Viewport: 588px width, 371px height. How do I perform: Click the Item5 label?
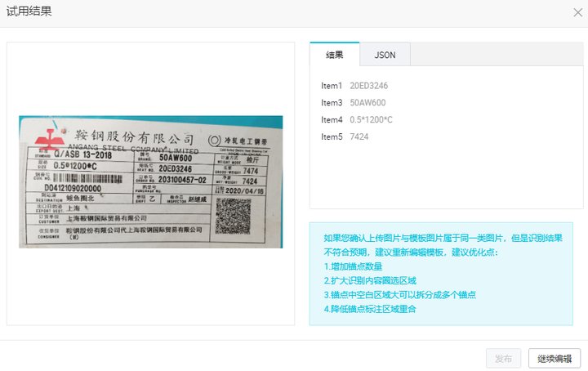tap(332, 137)
